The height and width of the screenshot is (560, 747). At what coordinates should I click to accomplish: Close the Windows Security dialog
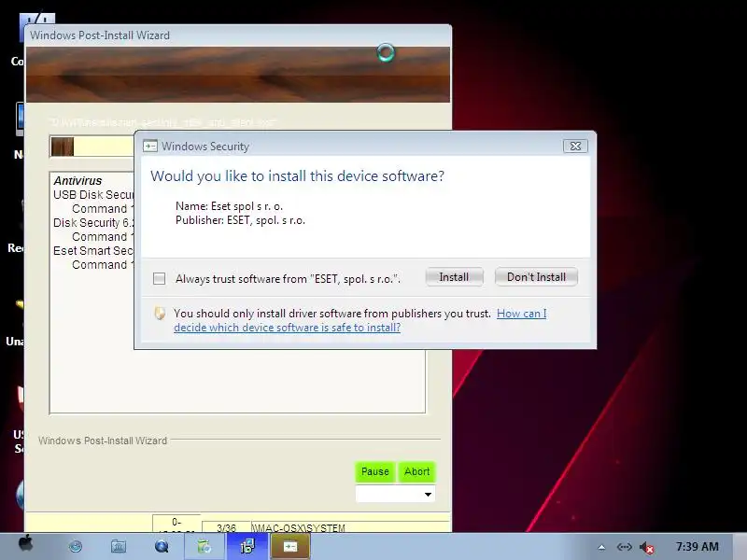click(x=575, y=146)
